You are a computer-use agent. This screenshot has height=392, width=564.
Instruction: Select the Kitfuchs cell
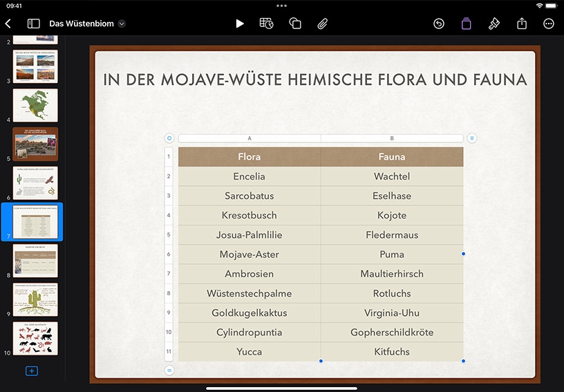pos(392,352)
